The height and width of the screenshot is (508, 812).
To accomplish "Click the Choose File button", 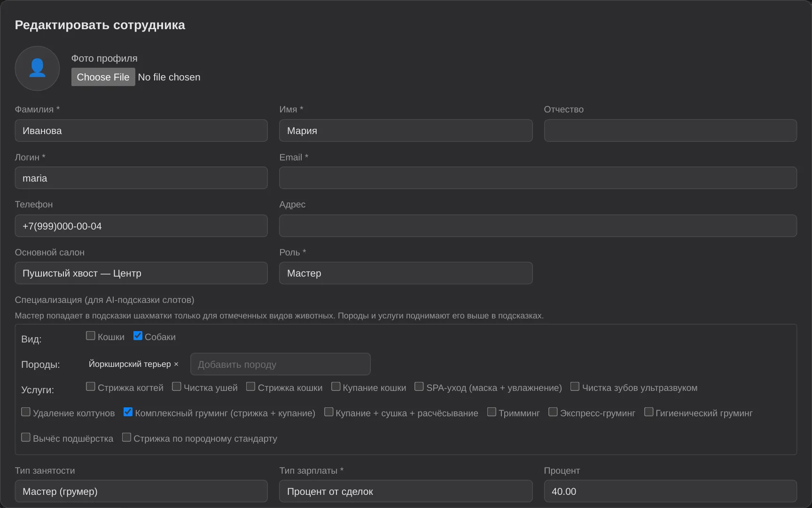I will pyautogui.click(x=103, y=77).
